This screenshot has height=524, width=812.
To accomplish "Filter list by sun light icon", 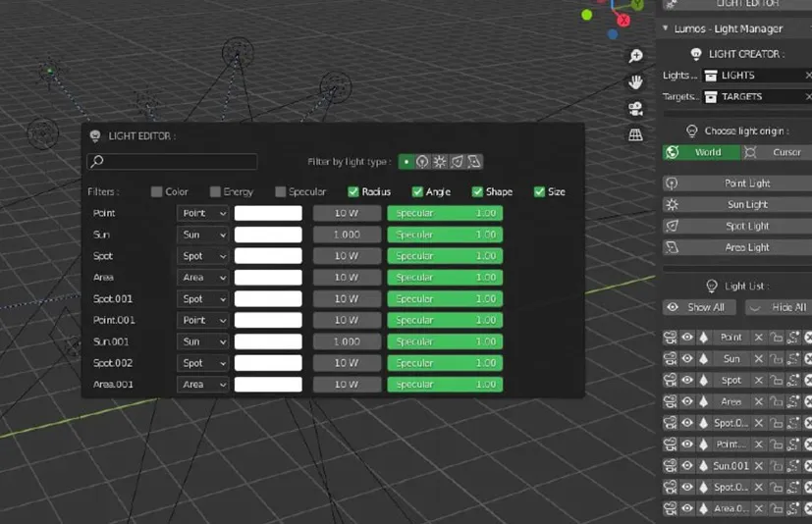I will (x=440, y=162).
